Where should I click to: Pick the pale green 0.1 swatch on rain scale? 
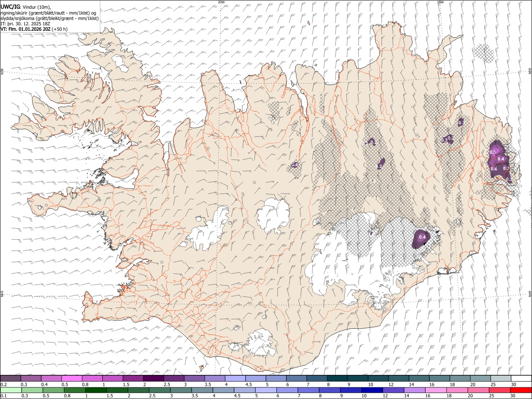coord(11,390)
